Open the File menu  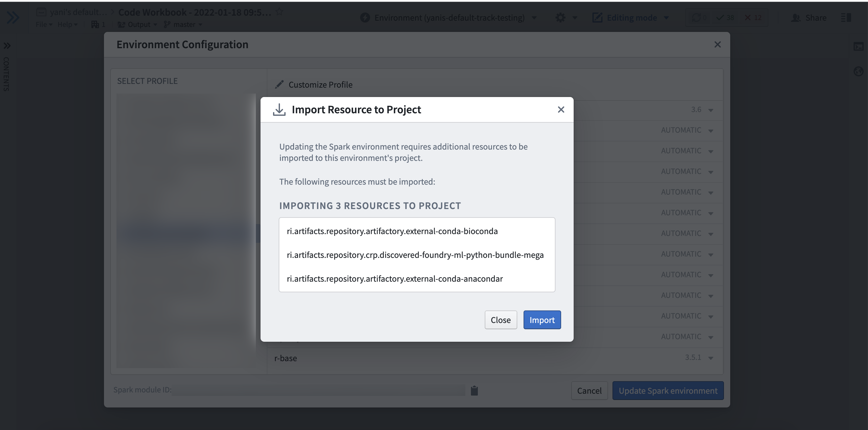[x=44, y=24]
